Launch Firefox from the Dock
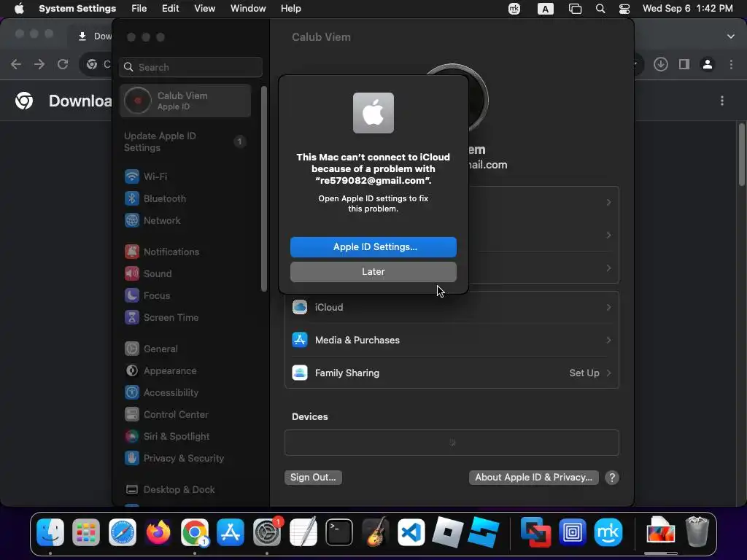Screen dimensions: 747x560 point(158,532)
